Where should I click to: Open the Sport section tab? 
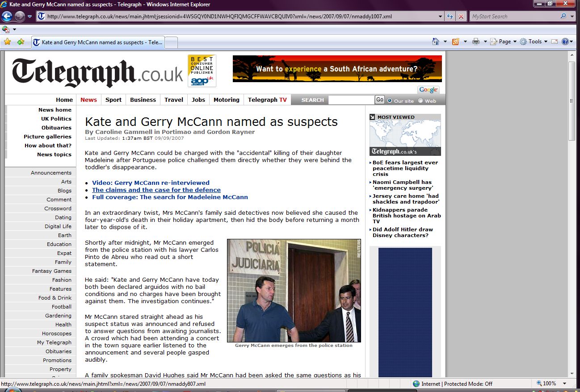tap(113, 100)
